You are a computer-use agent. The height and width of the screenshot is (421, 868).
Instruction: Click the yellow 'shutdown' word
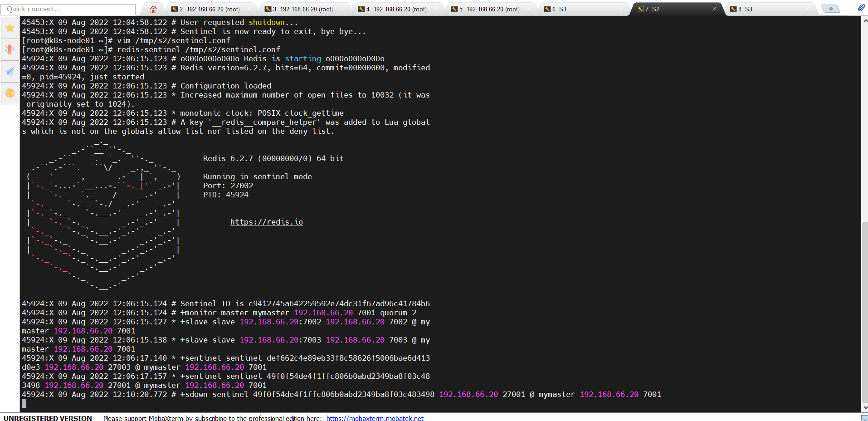coord(267,22)
